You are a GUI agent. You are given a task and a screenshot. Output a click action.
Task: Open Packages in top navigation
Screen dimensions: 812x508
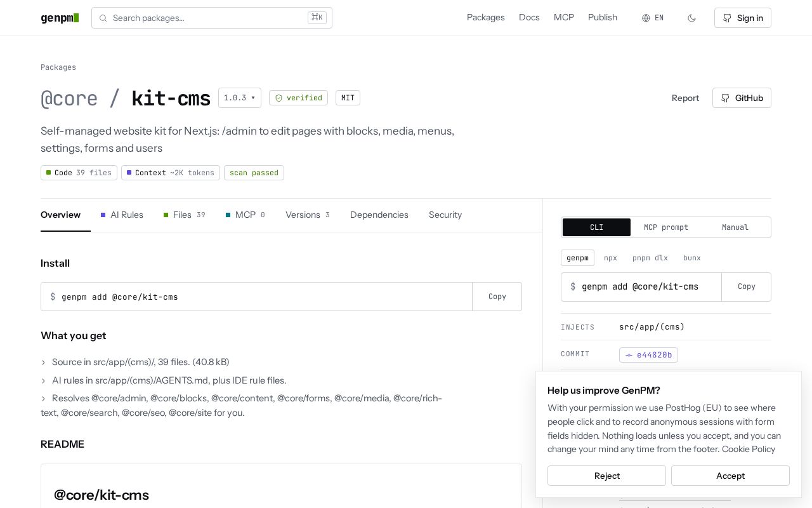[x=486, y=18]
